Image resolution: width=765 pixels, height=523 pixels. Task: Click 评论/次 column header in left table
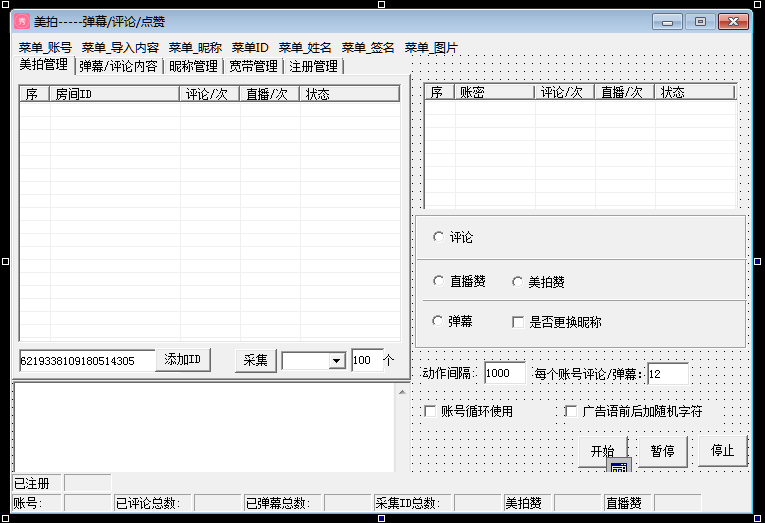[210, 94]
